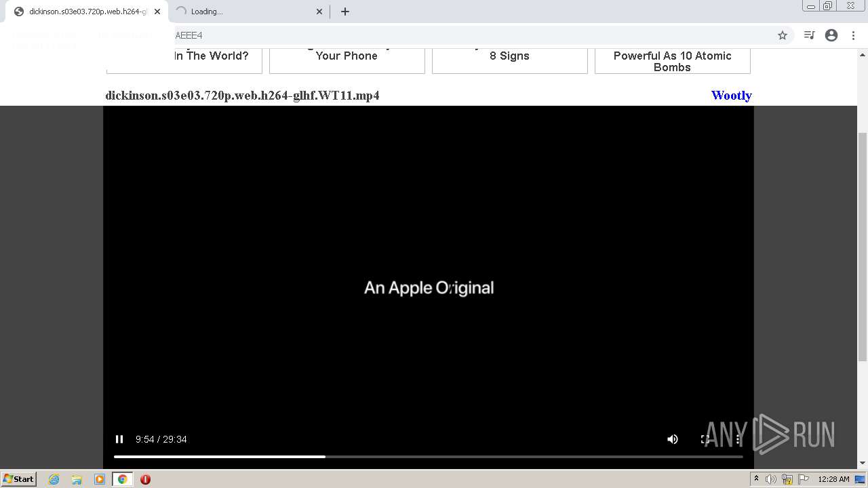Launch Internet Explorer from taskbar

pos(54,479)
